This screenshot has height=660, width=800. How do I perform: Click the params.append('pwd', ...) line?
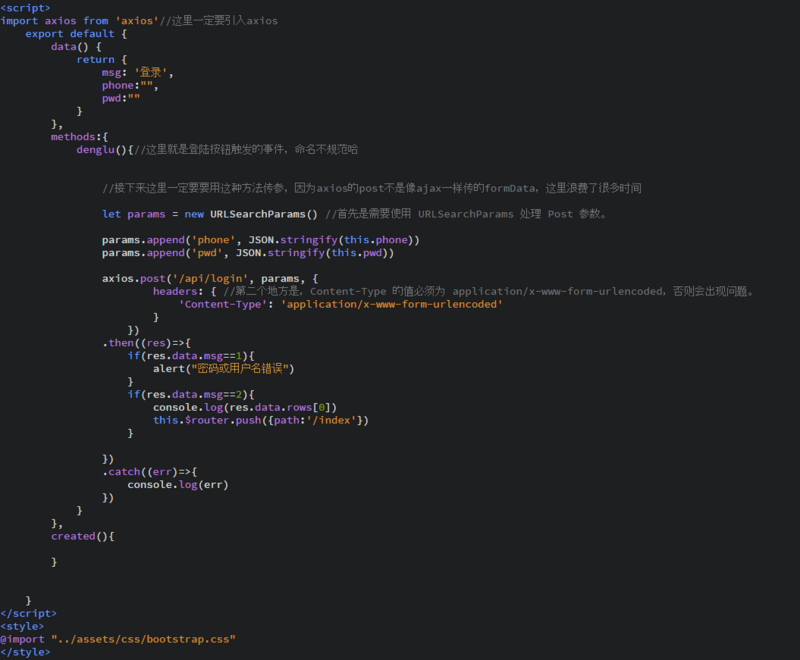[248, 252]
